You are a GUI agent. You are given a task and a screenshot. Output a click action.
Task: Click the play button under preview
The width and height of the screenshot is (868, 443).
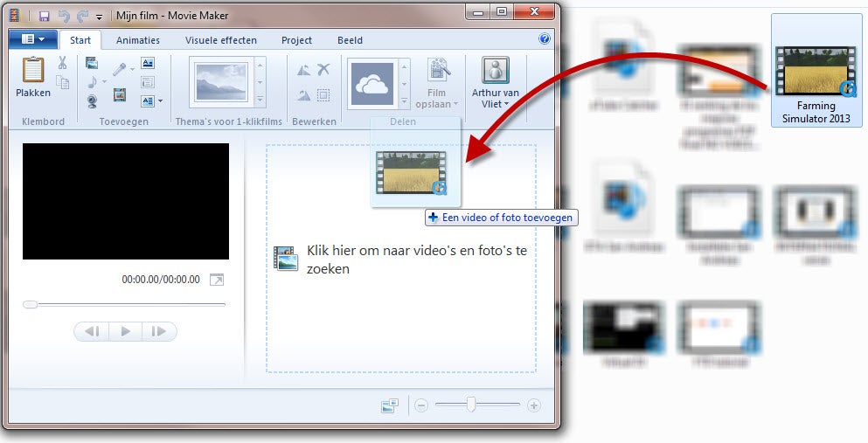[126, 331]
